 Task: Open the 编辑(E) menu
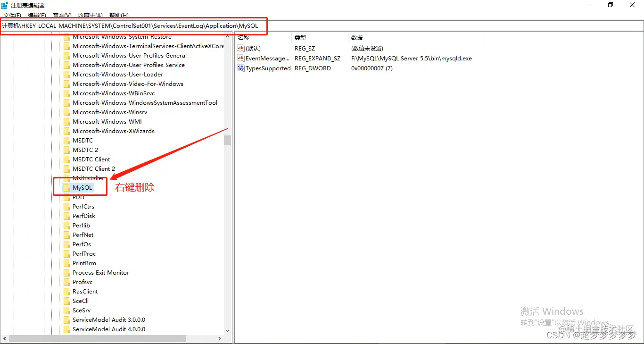tap(37, 16)
